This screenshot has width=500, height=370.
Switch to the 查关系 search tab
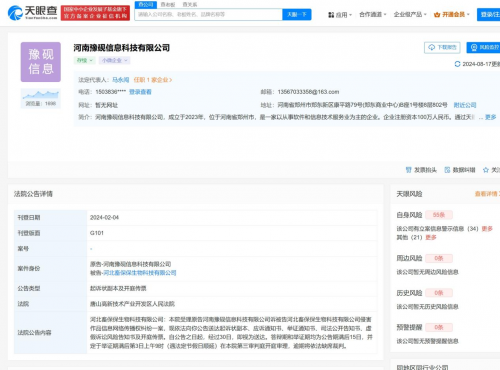pyautogui.click(x=190, y=5)
